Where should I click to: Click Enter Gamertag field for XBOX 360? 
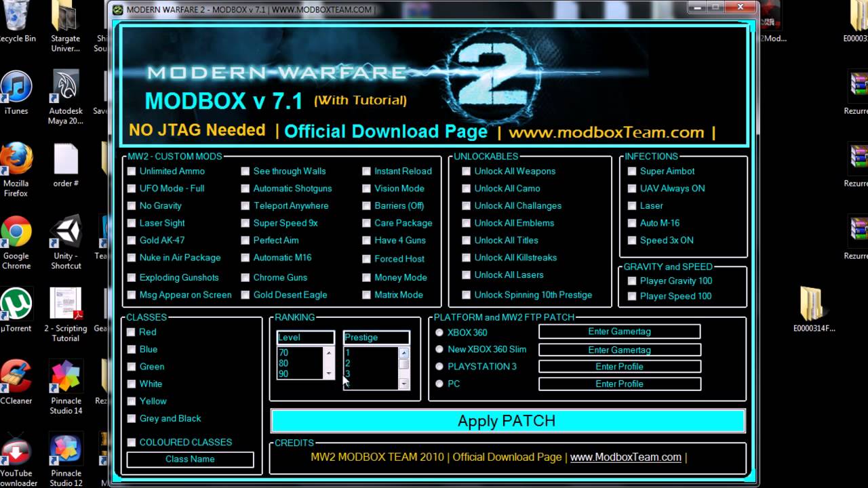[x=619, y=331]
